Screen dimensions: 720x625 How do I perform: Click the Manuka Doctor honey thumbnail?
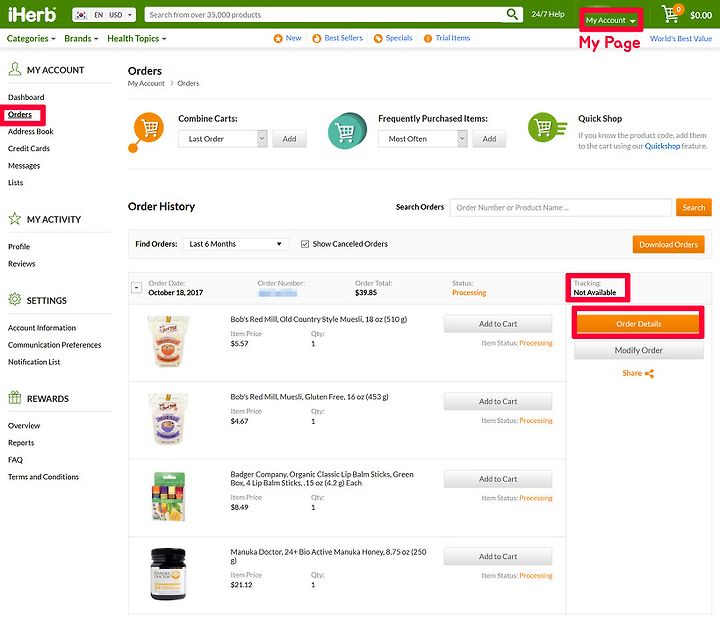[169, 574]
